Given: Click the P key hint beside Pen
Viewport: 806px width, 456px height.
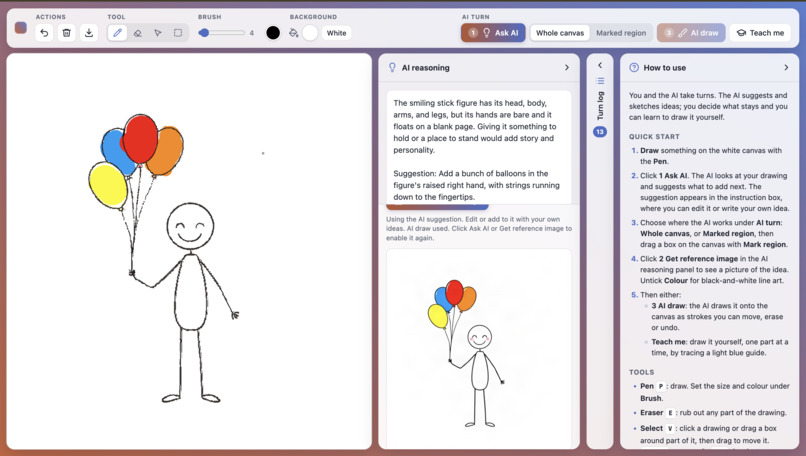Looking at the screenshot, I should 661,387.
